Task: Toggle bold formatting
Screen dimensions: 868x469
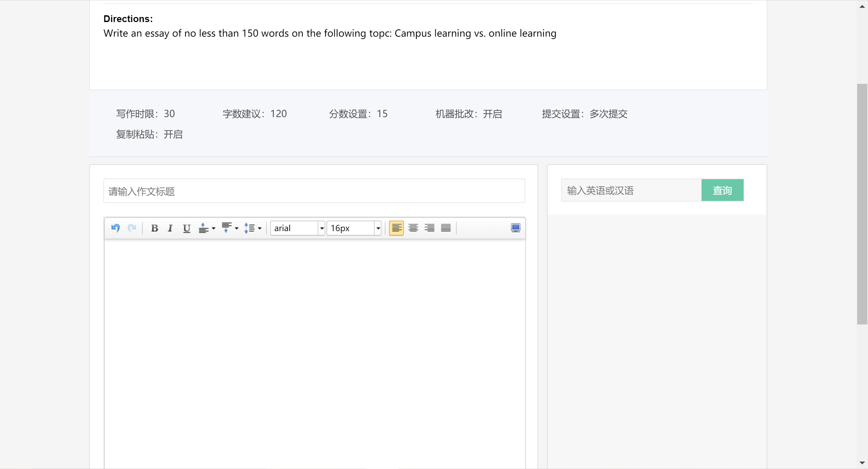Action: pyautogui.click(x=155, y=228)
